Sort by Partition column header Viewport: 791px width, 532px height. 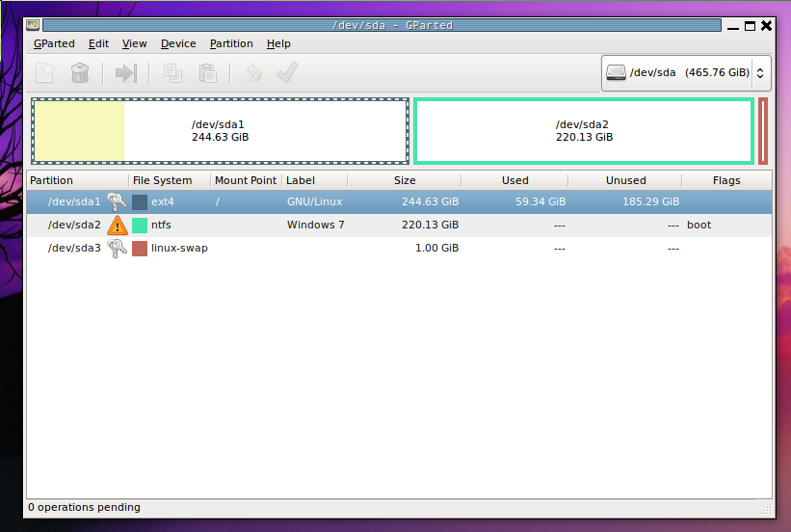(x=78, y=180)
